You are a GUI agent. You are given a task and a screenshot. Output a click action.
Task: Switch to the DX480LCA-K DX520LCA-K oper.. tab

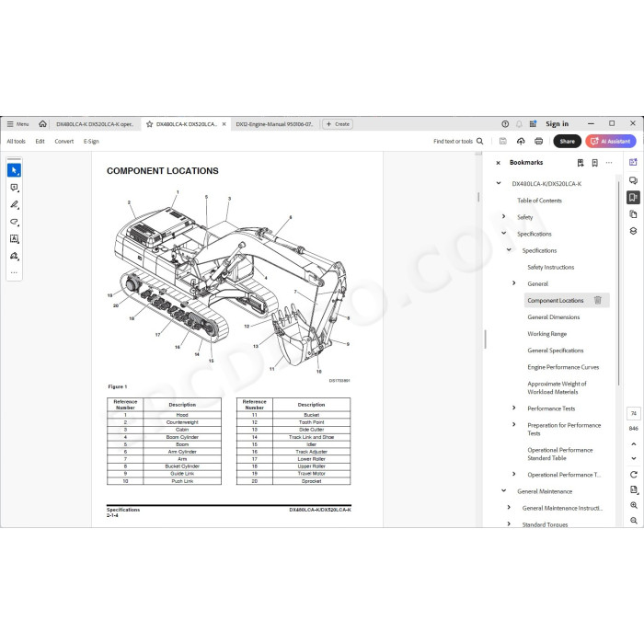coord(95,124)
